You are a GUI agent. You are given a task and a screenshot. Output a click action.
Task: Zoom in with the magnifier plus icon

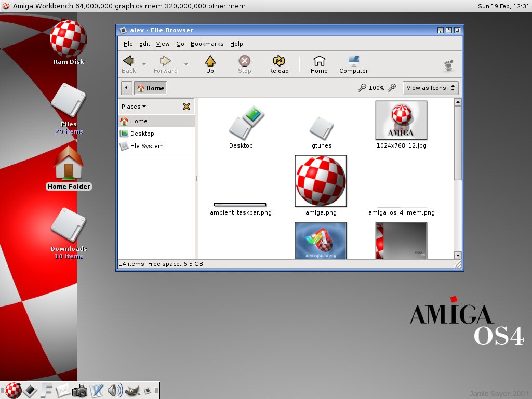tap(392, 88)
